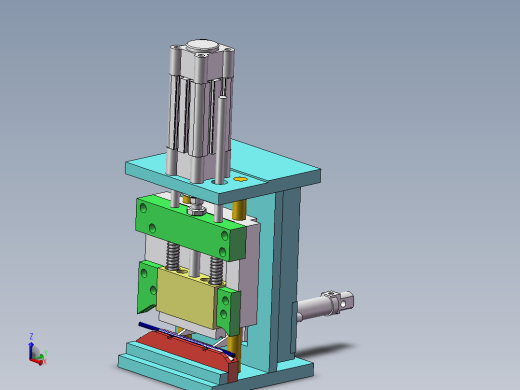This screenshot has width=520, height=390.
Task: Pick the left coil spring
Action: [x=172, y=256]
